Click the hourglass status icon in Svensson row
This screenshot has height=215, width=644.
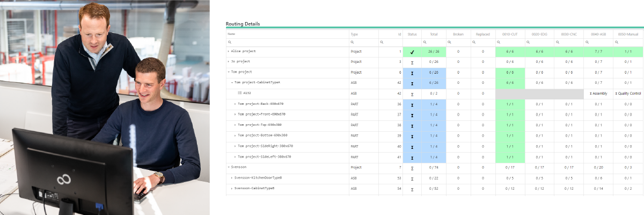click(x=412, y=168)
